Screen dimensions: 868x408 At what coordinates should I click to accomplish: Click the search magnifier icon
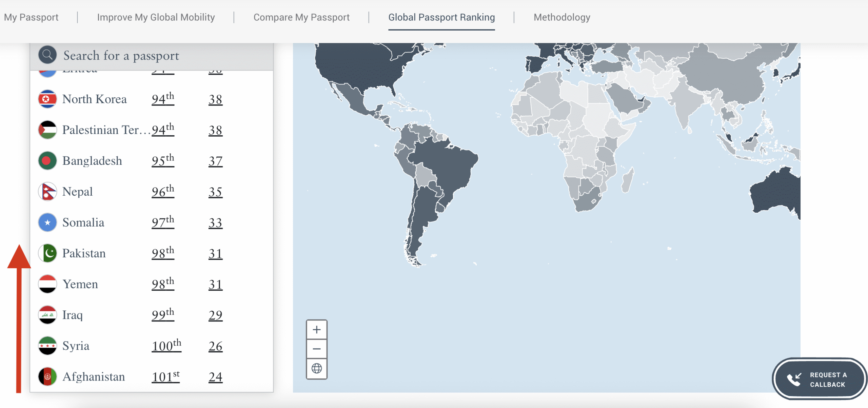coord(47,55)
